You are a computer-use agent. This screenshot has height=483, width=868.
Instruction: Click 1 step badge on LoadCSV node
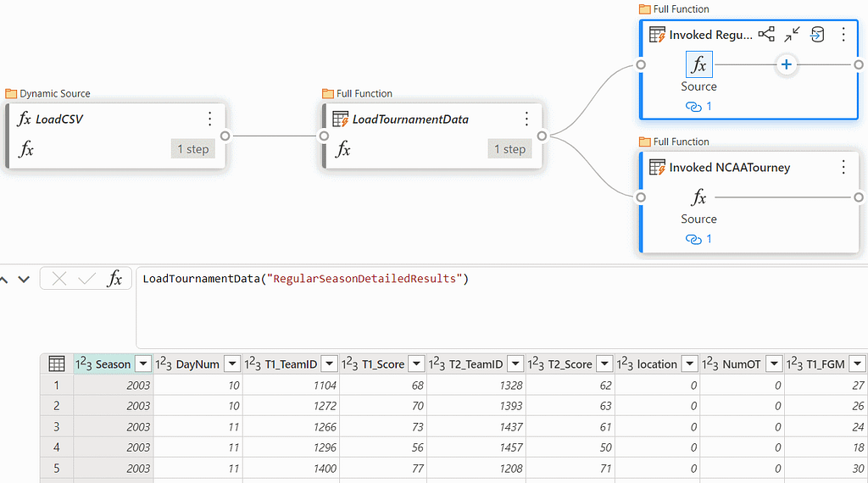(192, 149)
